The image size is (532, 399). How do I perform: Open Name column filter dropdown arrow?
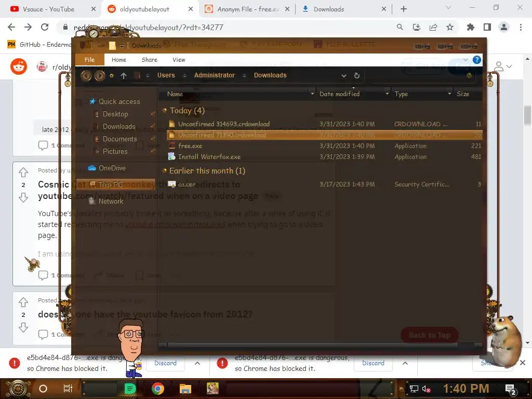pos(312,94)
